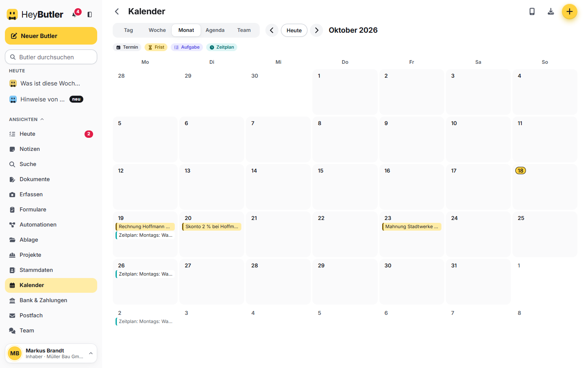Open the 'Was ist diese Woch...' chat

pyautogui.click(x=51, y=83)
